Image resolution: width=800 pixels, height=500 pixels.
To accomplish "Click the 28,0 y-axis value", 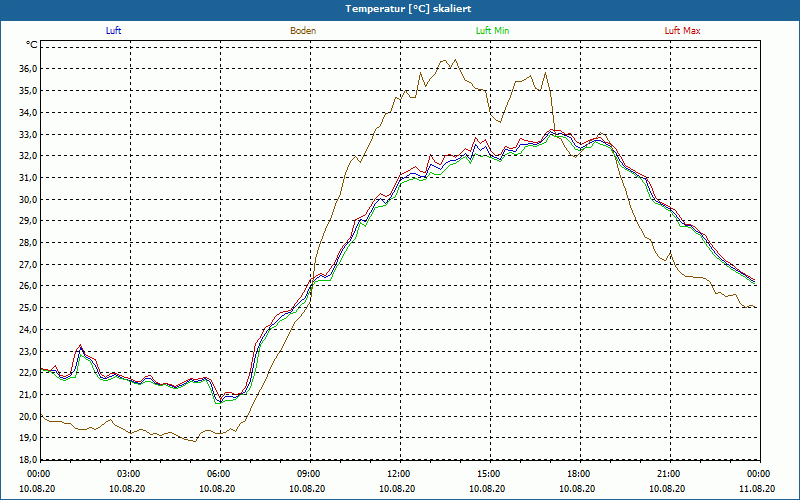I will coord(28,243).
